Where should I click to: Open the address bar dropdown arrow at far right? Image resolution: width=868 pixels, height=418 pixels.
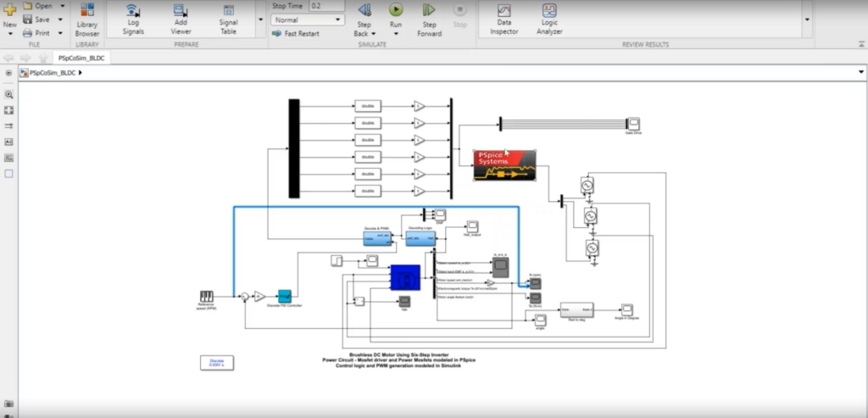[x=861, y=72]
